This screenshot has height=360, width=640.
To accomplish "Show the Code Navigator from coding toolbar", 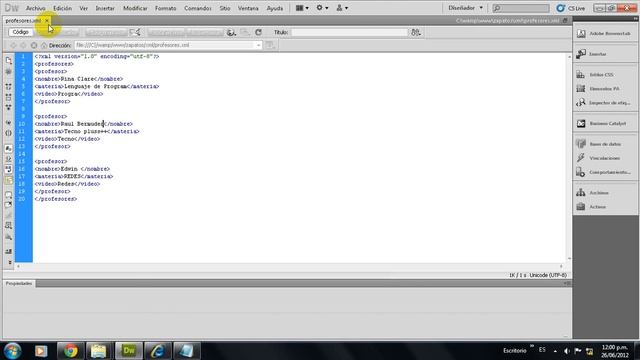I will pos(9,71).
